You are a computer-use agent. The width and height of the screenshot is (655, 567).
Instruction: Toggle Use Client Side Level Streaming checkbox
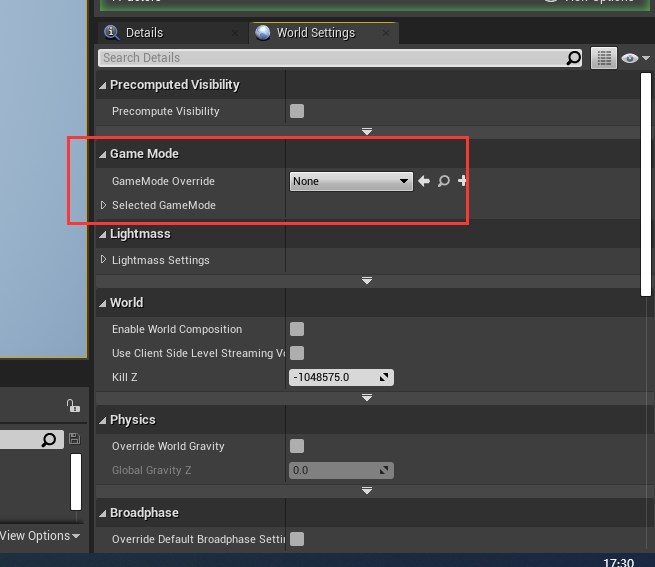point(297,353)
